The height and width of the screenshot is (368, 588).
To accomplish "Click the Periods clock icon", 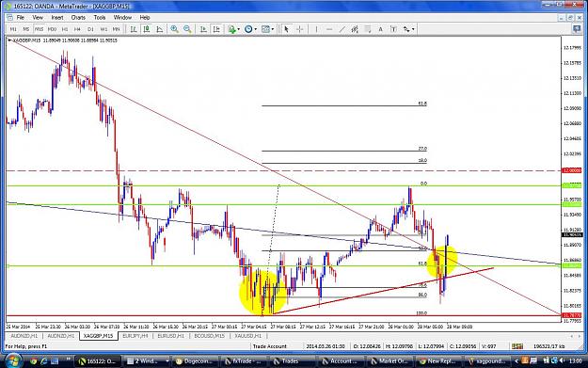I will pyautogui.click(x=248, y=29).
